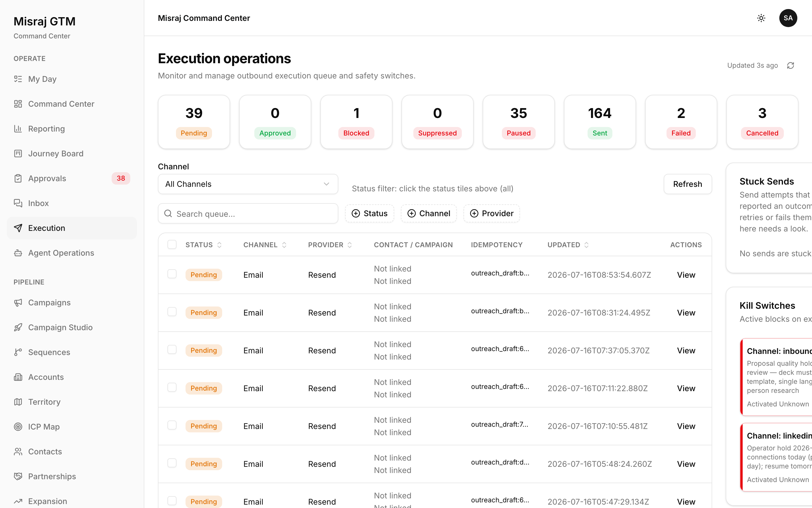The height and width of the screenshot is (508, 812).
Task: Open Campaign Studio in sidebar
Action: click(72, 328)
